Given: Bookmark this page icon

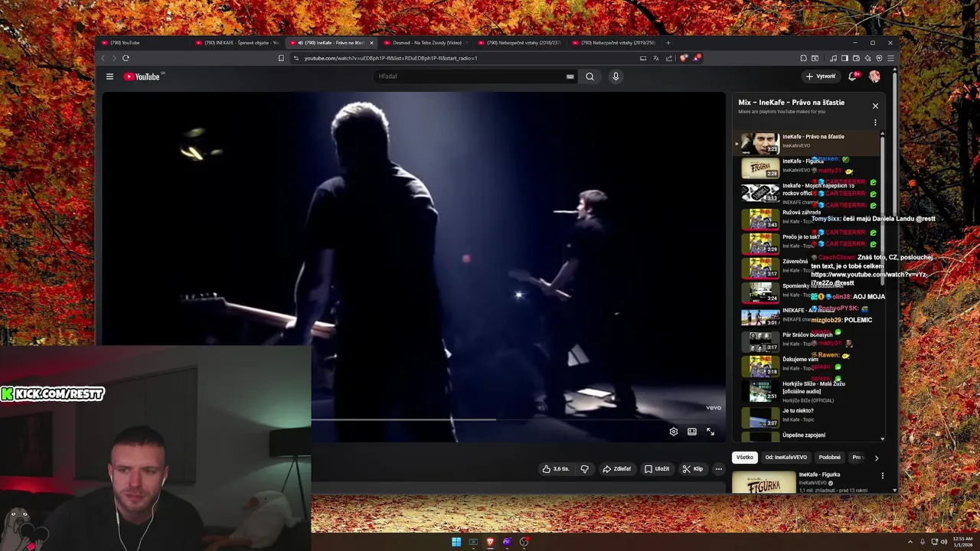Looking at the screenshot, I should click(281, 58).
